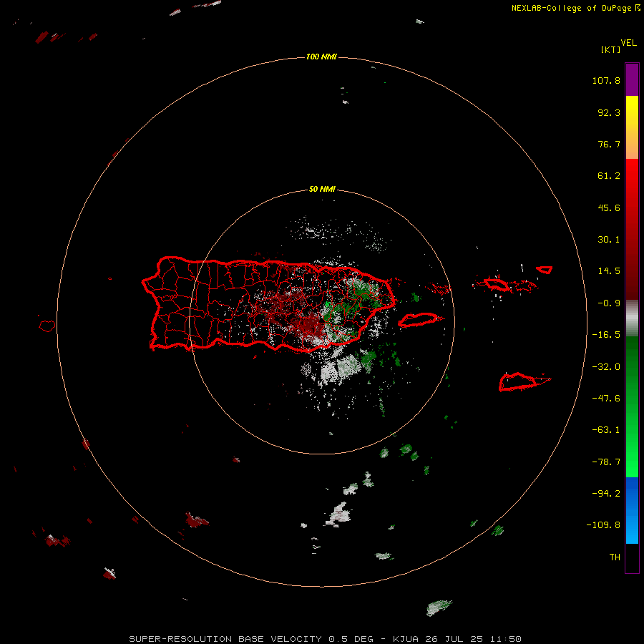Click the [KT] units label
The height and width of the screenshot is (644, 644).
[611, 49]
